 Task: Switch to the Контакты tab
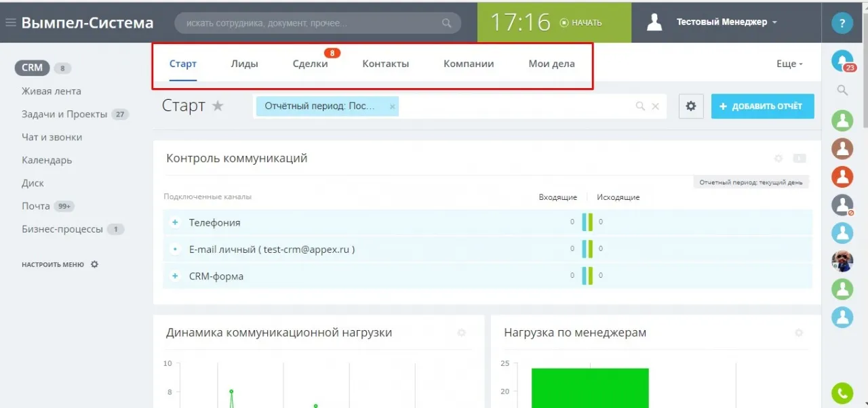385,63
